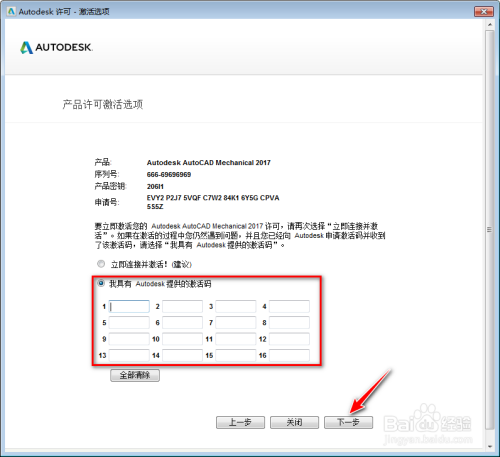
Task: Click activation code field 2
Action: point(182,306)
